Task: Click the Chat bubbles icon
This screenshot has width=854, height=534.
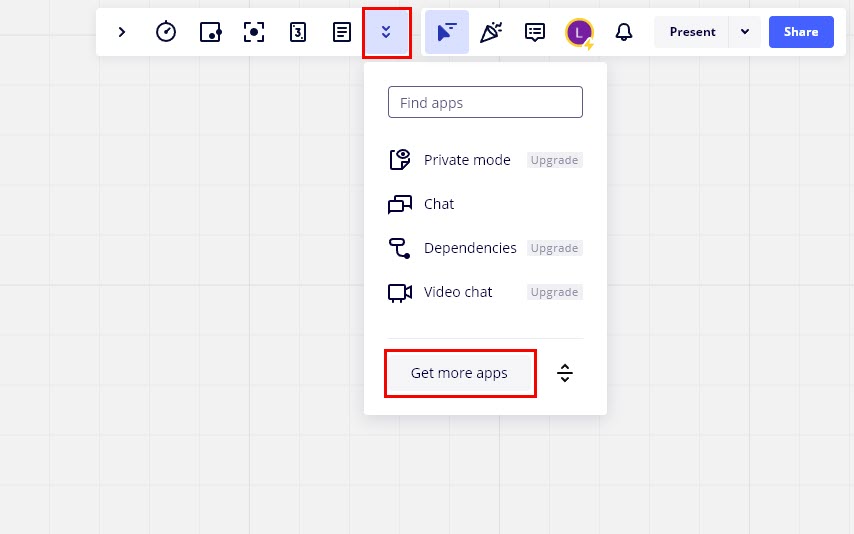Action: 400,204
